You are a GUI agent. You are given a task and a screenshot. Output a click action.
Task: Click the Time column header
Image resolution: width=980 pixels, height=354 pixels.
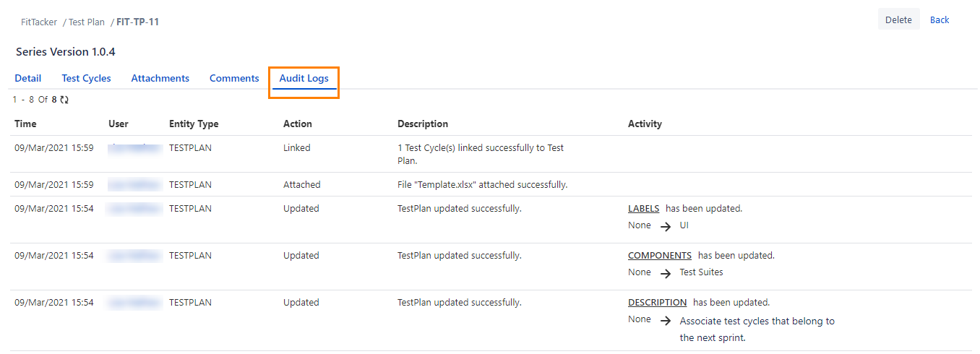point(25,124)
